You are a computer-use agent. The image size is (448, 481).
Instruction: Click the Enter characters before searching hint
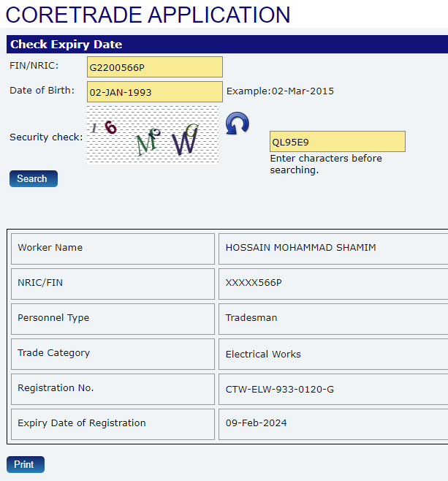[x=325, y=164]
